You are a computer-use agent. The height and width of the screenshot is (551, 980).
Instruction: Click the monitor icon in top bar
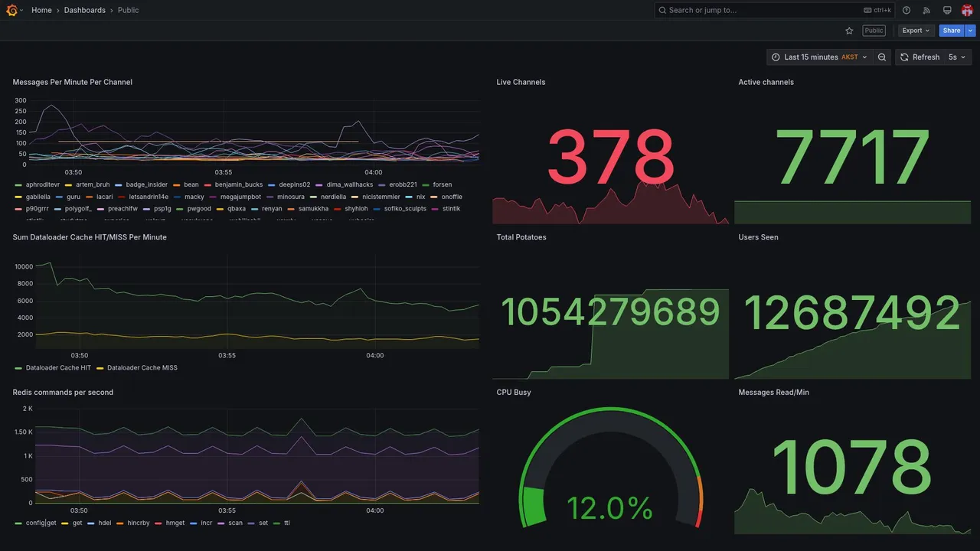[947, 10]
